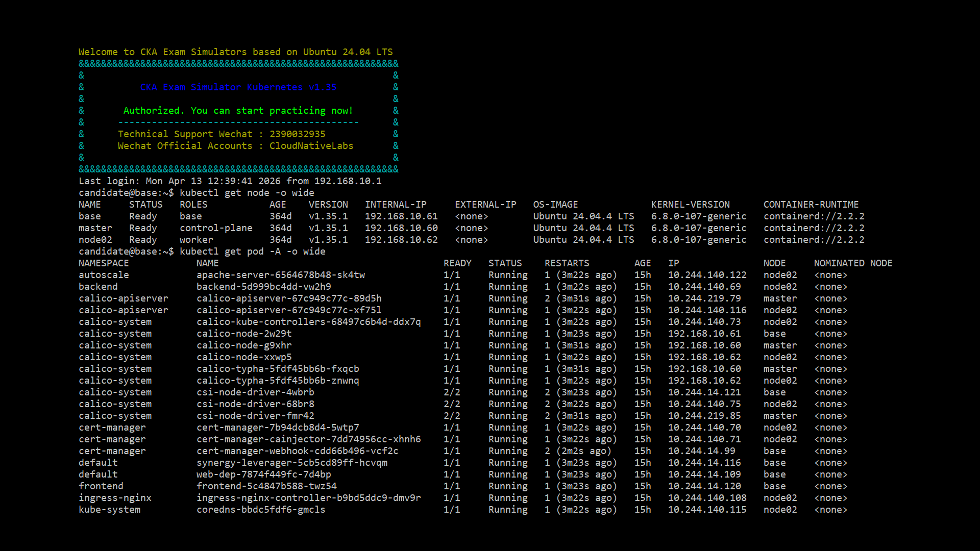The width and height of the screenshot is (980, 551).
Task: Click the CloudNativeLabs account name
Action: coord(311,146)
